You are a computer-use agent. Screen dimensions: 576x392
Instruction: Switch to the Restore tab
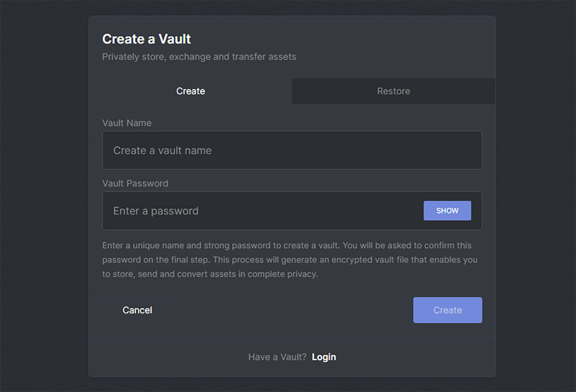click(x=394, y=91)
